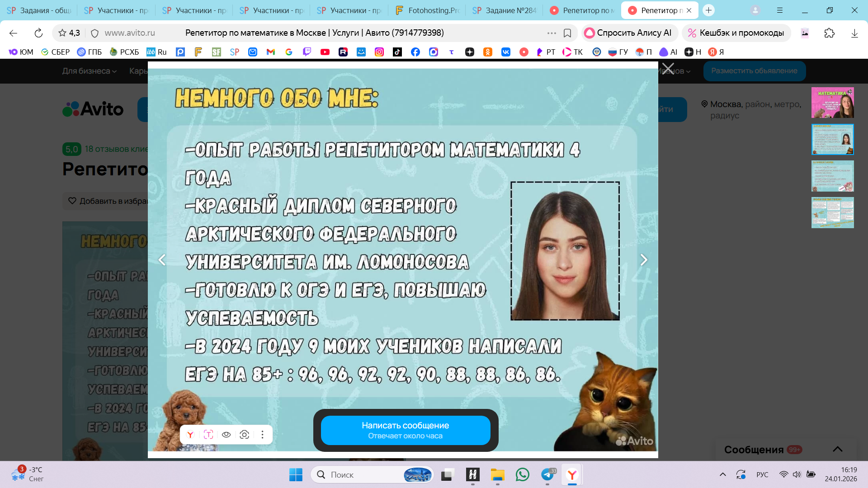Select the first pink Математика thumbnail
868x488 pixels.
pyautogui.click(x=832, y=103)
